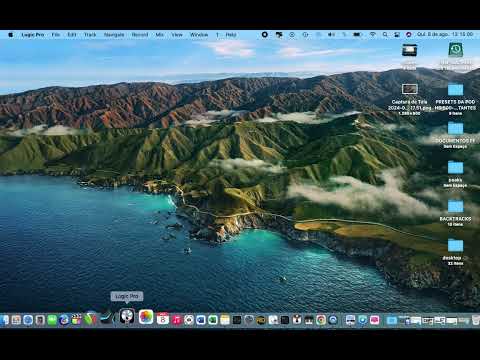Launch Microsoft Excel from the Dock

pyautogui.click(x=213, y=320)
